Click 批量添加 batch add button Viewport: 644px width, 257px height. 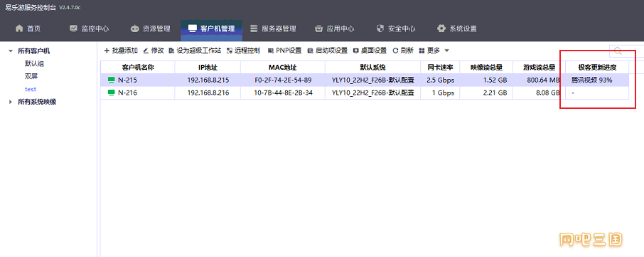click(x=121, y=51)
